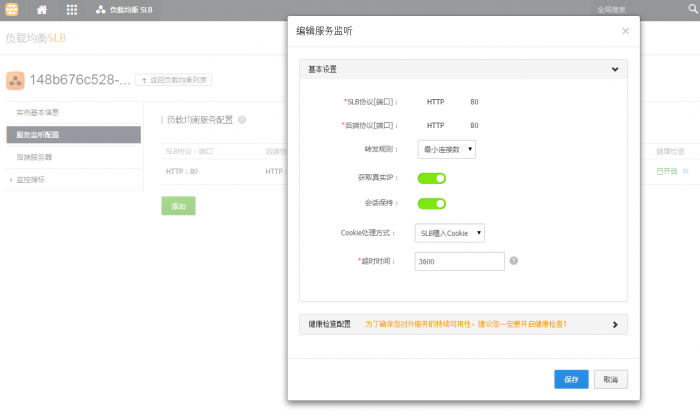The height and width of the screenshot is (417, 700).
Task: Open the 转发规则 dropdown
Action: point(446,150)
